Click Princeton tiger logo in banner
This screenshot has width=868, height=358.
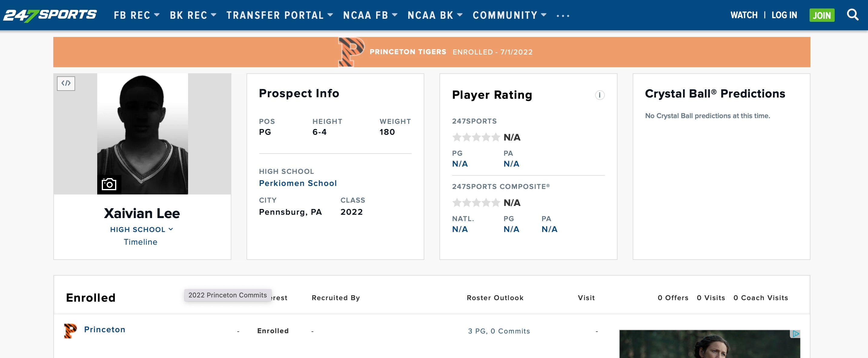(x=351, y=52)
